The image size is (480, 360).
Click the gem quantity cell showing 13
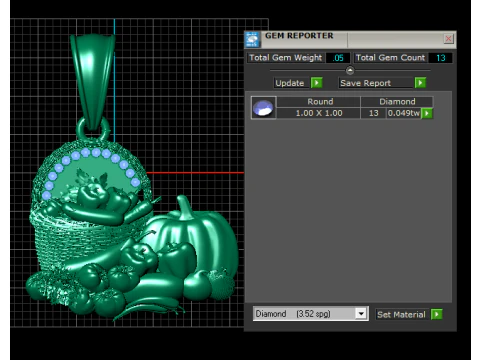click(374, 113)
